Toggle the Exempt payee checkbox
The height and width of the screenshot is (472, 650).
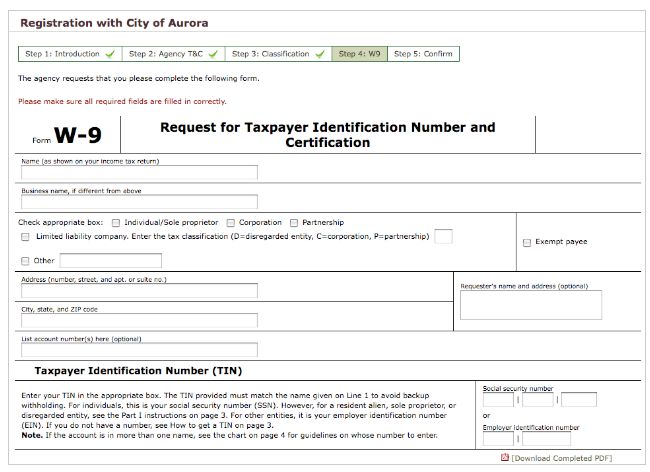click(x=527, y=242)
